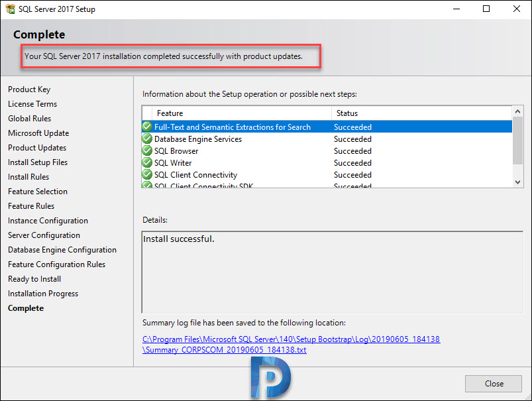
Task: Click the Server Configuration step
Action: pyautogui.click(x=44, y=235)
